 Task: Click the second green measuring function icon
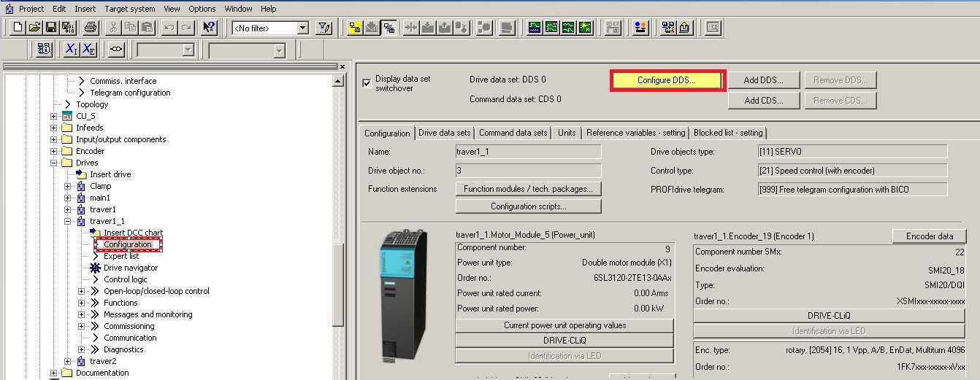pos(551,28)
